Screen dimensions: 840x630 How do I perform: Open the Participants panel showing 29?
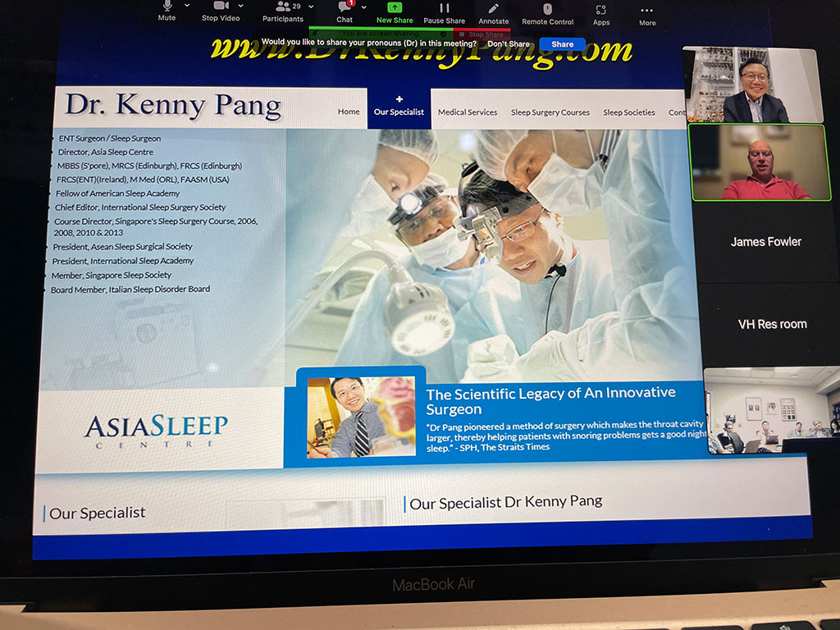point(283,11)
